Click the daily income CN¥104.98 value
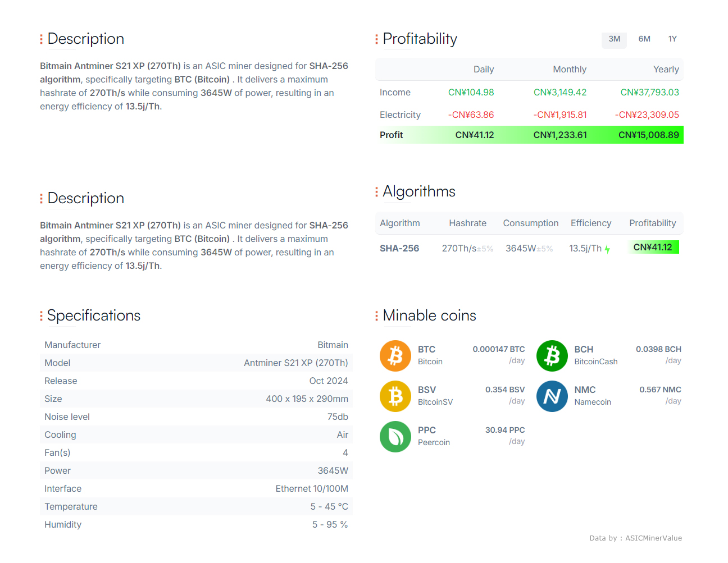The image size is (728, 563). (x=471, y=92)
